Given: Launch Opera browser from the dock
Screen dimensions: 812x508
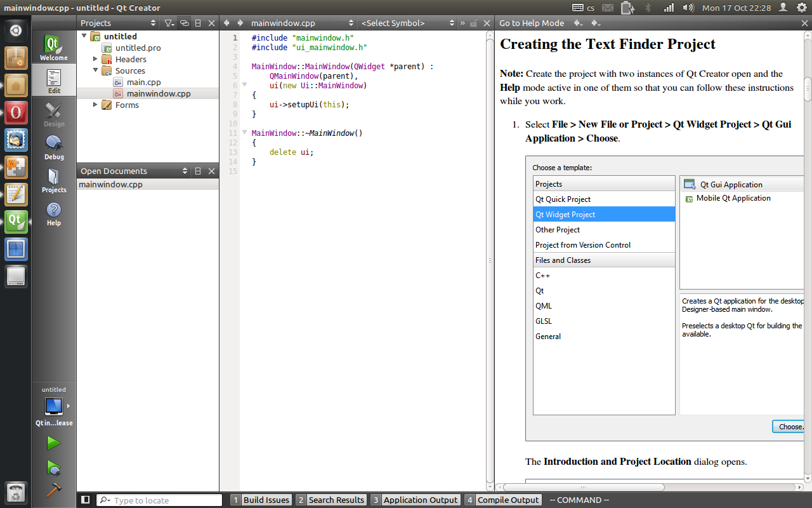Looking at the screenshot, I should click(x=16, y=112).
